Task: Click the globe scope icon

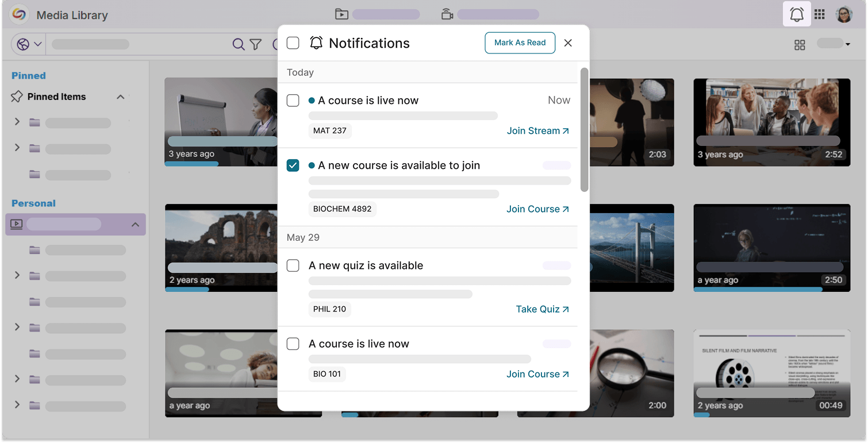Action: pos(24,44)
